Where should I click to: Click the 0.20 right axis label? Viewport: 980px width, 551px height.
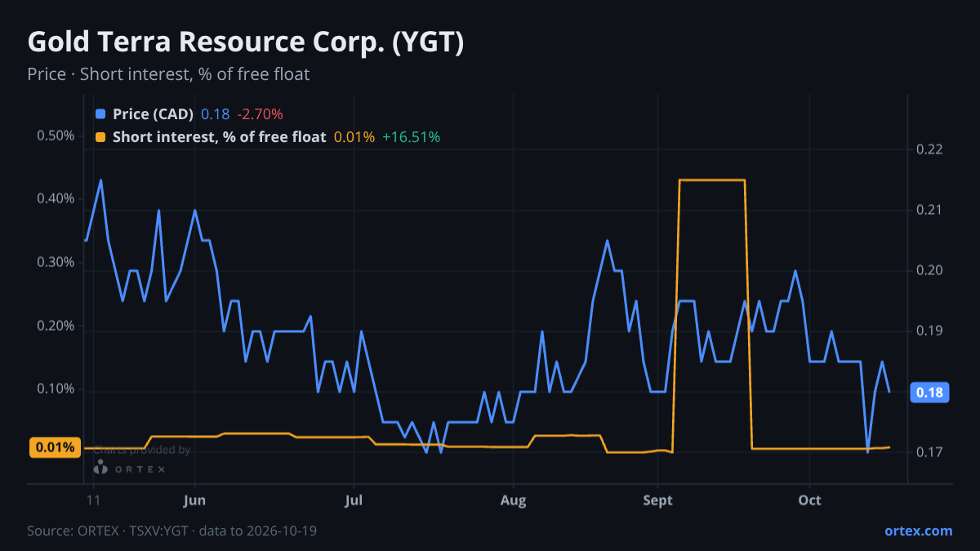(x=929, y=270)
